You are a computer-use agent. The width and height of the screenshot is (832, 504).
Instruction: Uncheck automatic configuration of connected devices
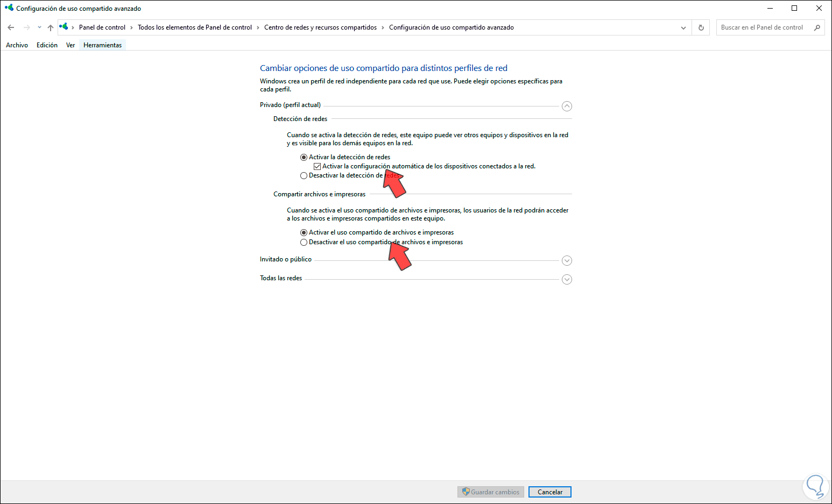click(x=318, y=166)
